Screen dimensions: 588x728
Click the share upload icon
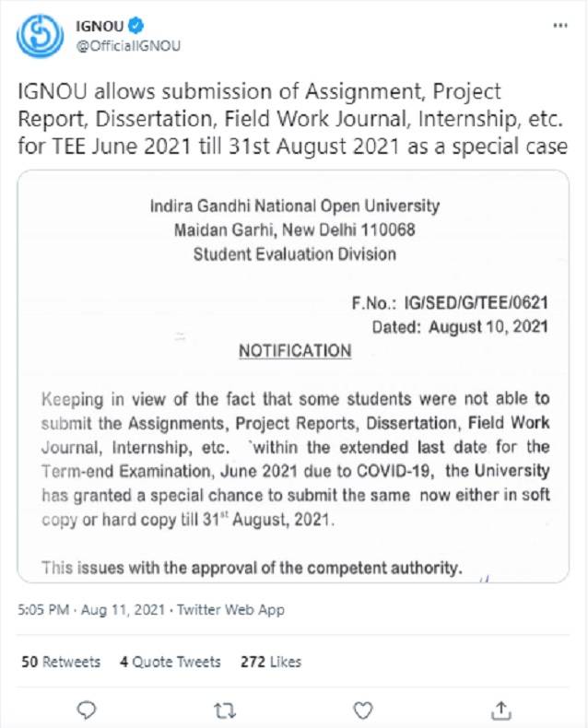(501, 709)
